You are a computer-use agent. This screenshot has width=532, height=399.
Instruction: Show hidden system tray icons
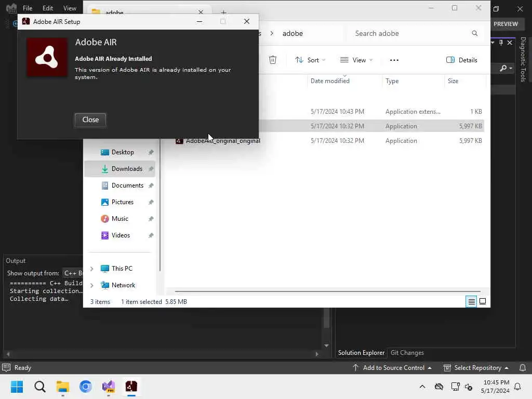422,387
